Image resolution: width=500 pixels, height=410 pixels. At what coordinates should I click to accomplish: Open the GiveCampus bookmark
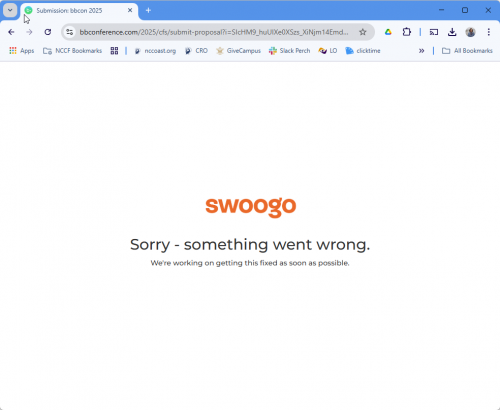point(238,51)
